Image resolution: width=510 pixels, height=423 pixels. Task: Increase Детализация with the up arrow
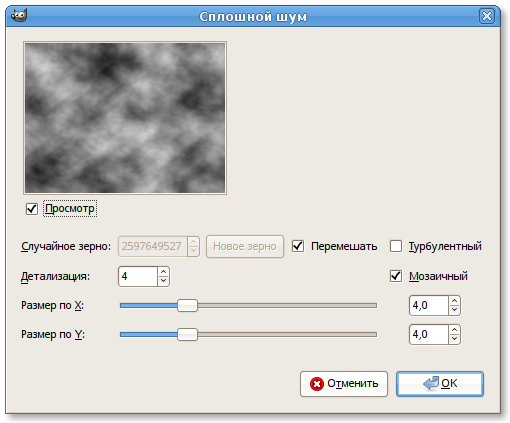(x=163, y=272)
